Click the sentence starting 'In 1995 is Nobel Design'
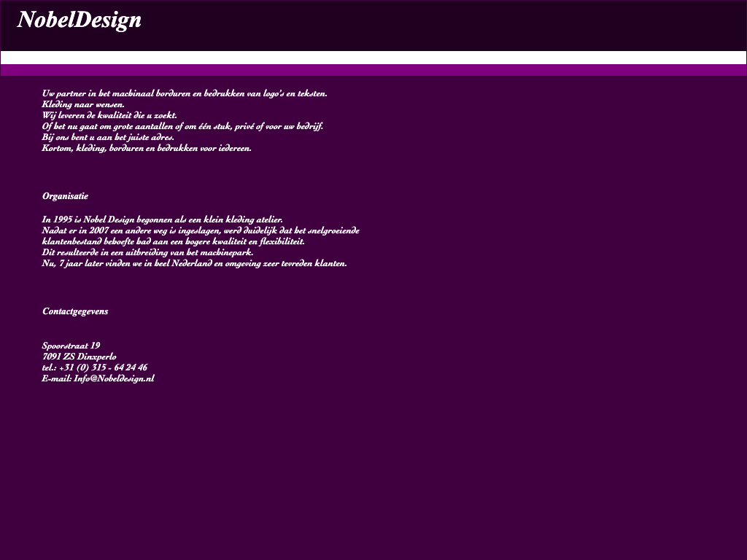Viewport: 747px width, 560px height. click(162, 219)
